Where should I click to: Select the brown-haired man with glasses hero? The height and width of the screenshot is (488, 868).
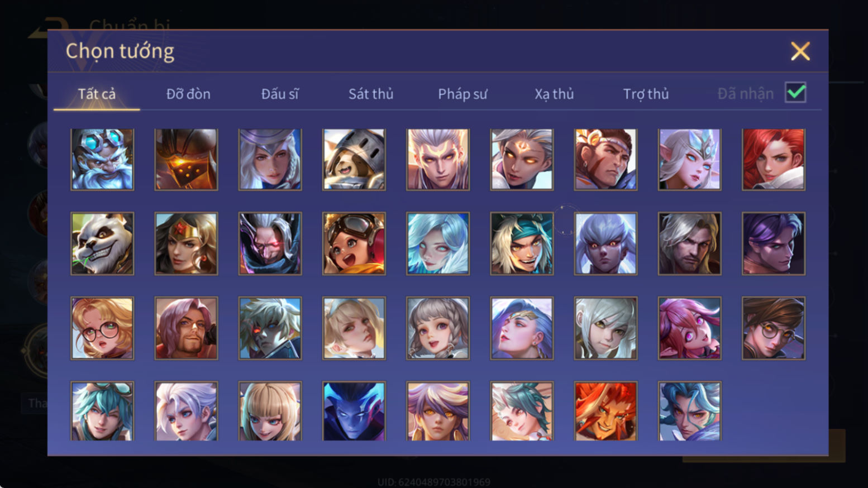point(774,328)
